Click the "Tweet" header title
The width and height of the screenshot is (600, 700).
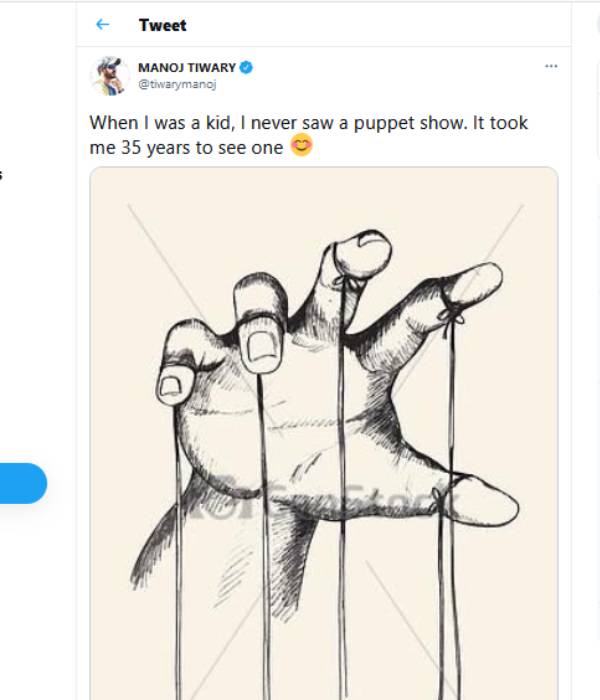[163, 25]
